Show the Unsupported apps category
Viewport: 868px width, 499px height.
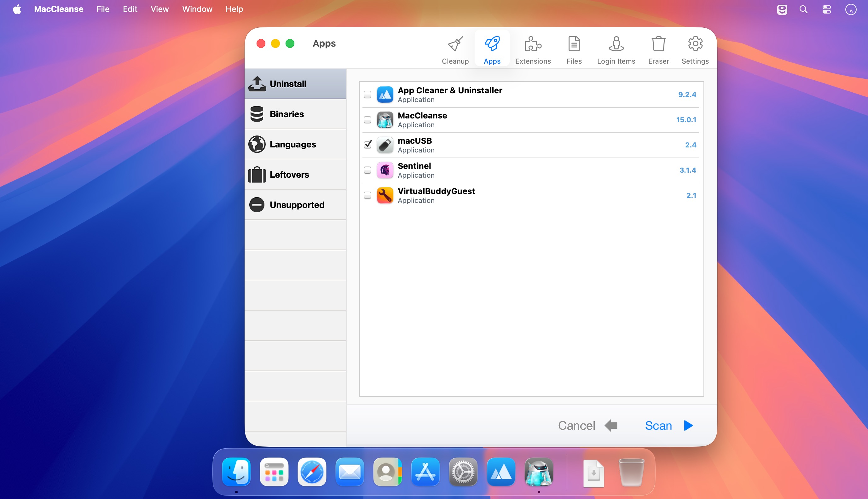(295, 204)
